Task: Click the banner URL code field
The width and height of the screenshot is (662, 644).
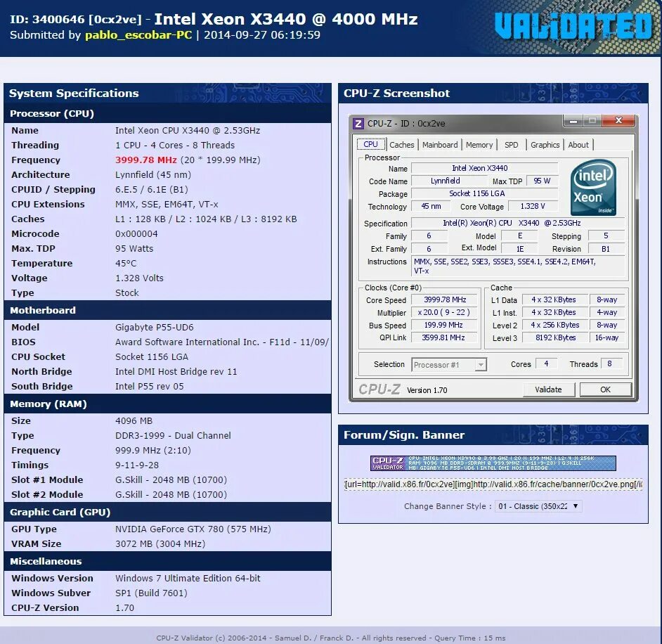Action: point(493,484)
